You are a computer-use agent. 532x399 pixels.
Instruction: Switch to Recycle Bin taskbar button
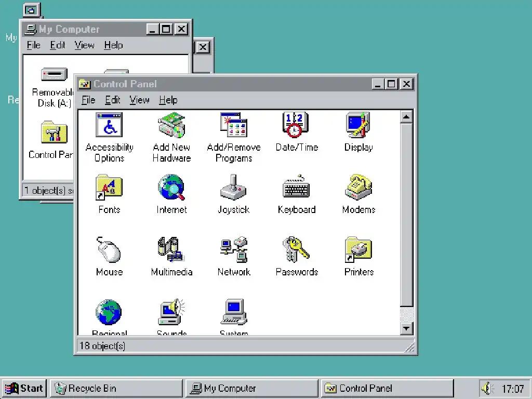click(116, 388)
